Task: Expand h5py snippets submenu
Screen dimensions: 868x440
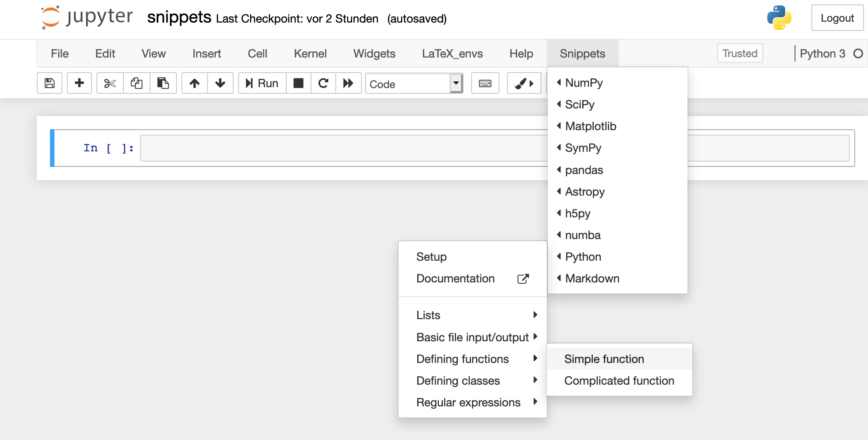Action: 617,213
